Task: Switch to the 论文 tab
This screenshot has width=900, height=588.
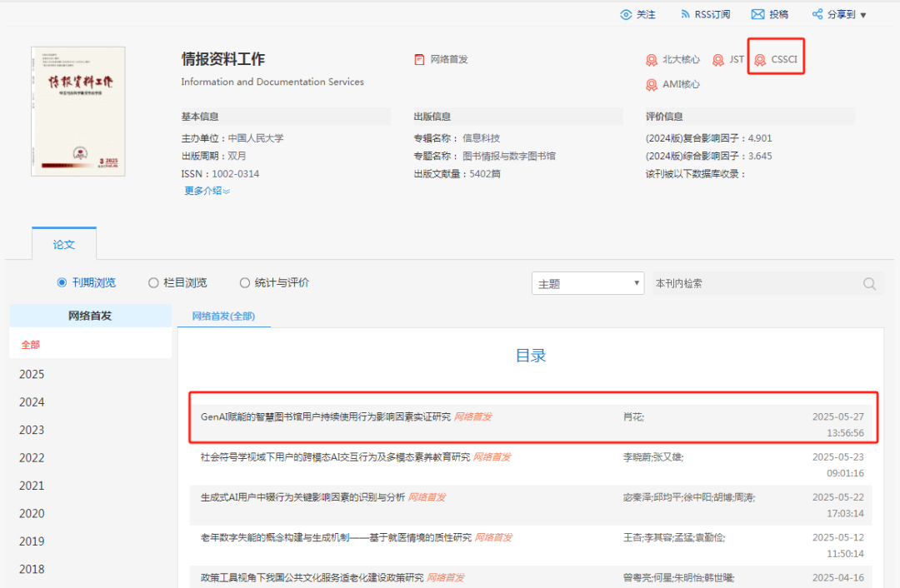Action: click(x=64, y=244)
